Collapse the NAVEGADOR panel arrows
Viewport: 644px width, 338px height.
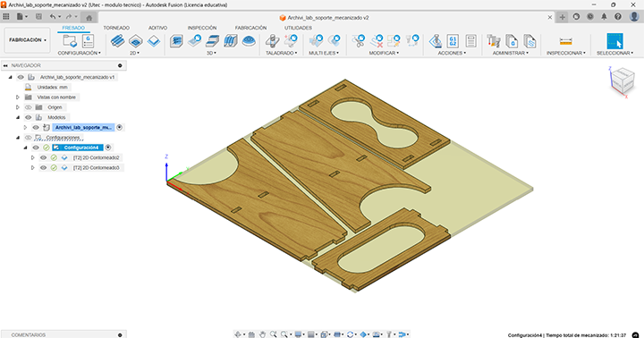5,65
